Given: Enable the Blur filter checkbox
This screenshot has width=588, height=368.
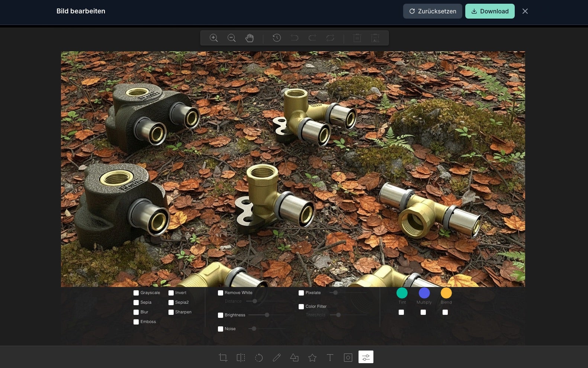Looking at the screenshot, I should (x=136, y=312).
